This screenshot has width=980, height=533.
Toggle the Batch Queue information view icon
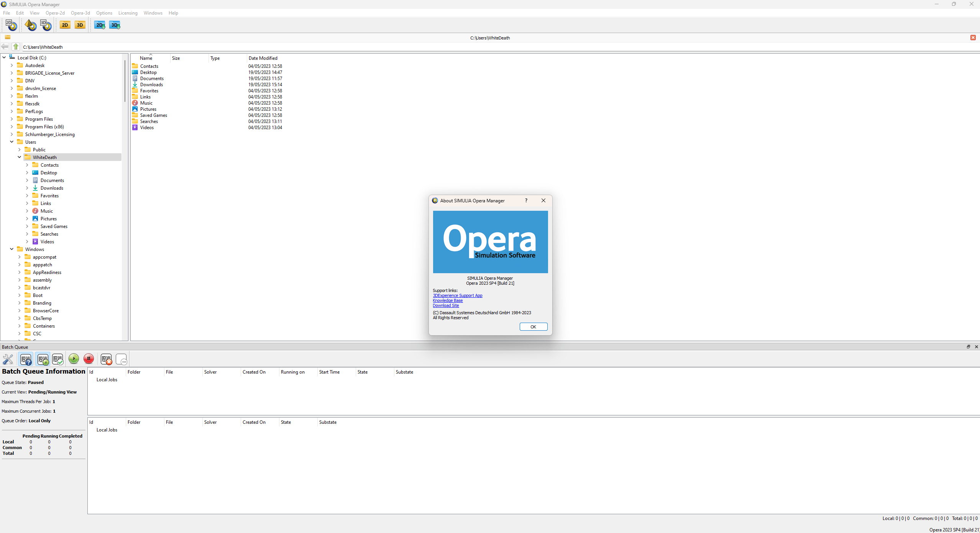(x=26, y=359)
